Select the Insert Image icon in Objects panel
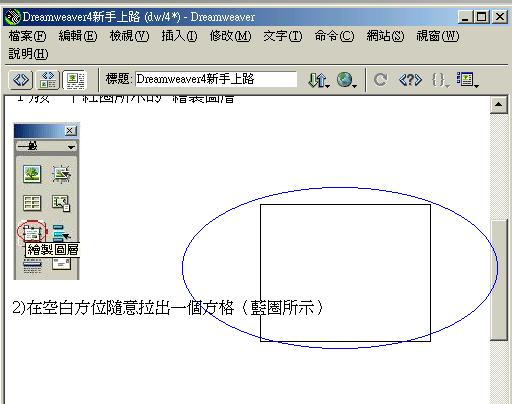This screenshot has width=512, height=404. coord(32,174)
